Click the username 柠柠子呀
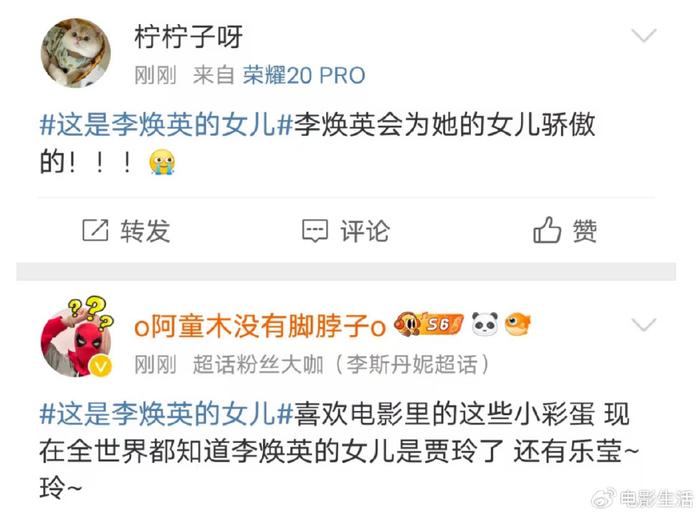 [x=188, y=37]
